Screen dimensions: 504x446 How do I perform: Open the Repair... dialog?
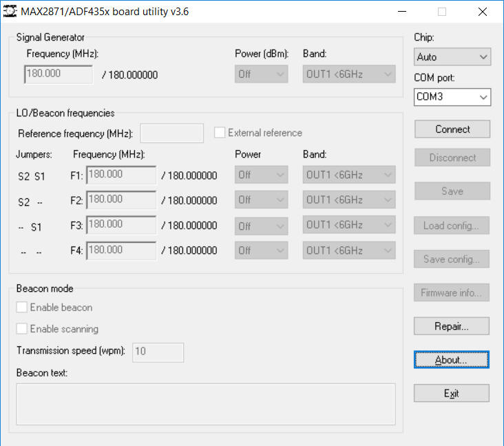point(452,326)
